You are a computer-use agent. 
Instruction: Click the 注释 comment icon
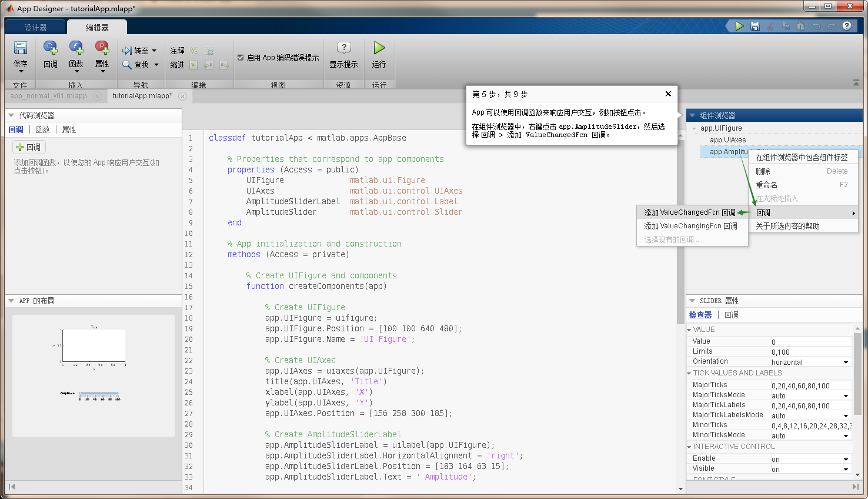(x=176, y=51)
